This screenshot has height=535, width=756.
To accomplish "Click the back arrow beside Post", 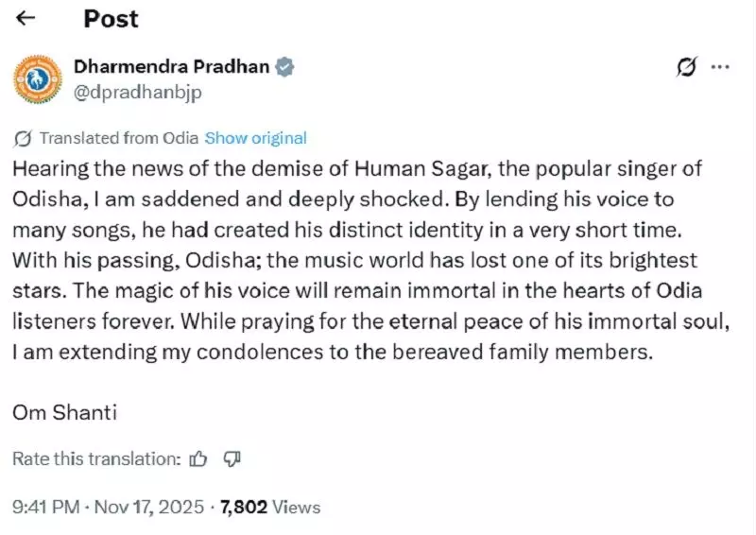I will (26, 18).
